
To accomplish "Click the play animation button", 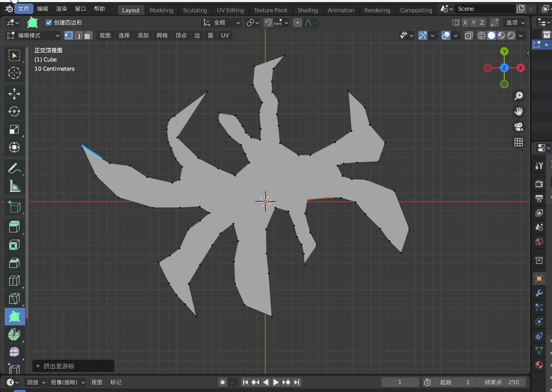I will pyautogui.click(x=276, y=382).
